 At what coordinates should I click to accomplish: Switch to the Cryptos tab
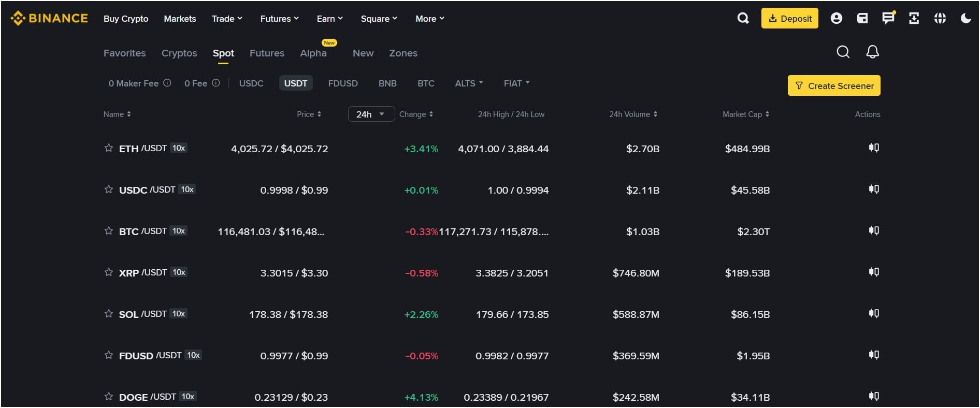[179, 53]
